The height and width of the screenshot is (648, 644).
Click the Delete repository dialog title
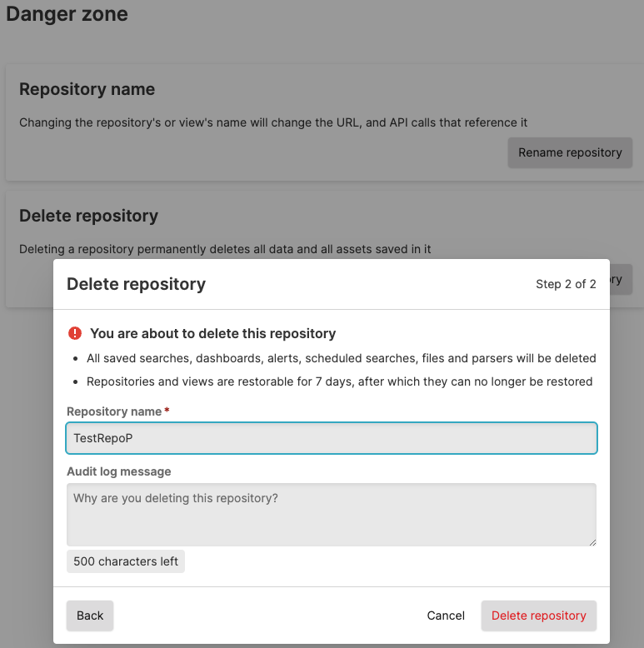click(136, 284)
